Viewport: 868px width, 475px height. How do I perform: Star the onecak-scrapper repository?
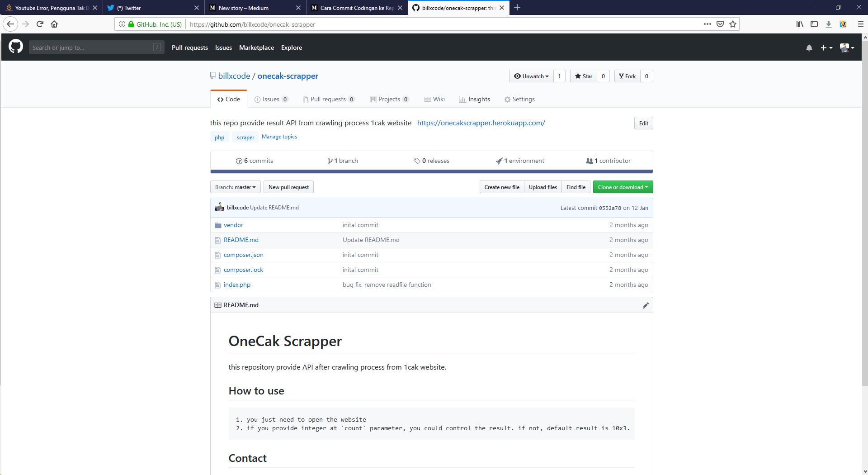(x=583, y=76)
